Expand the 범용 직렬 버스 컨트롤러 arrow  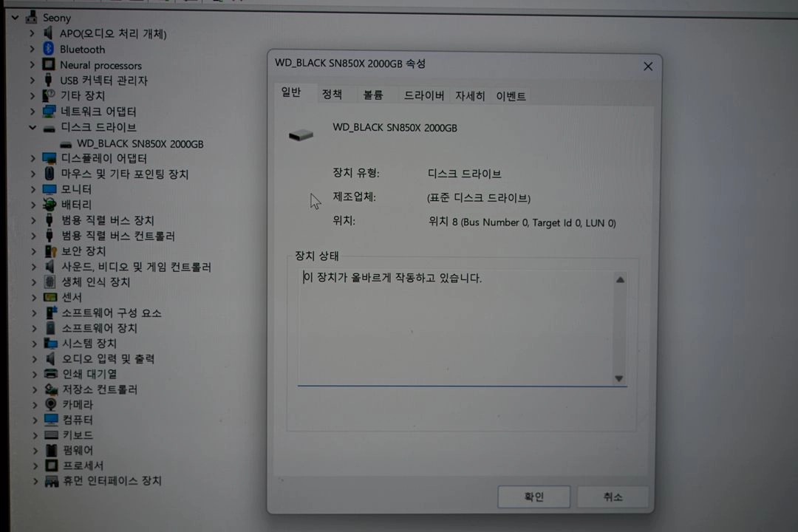point(33,236)
